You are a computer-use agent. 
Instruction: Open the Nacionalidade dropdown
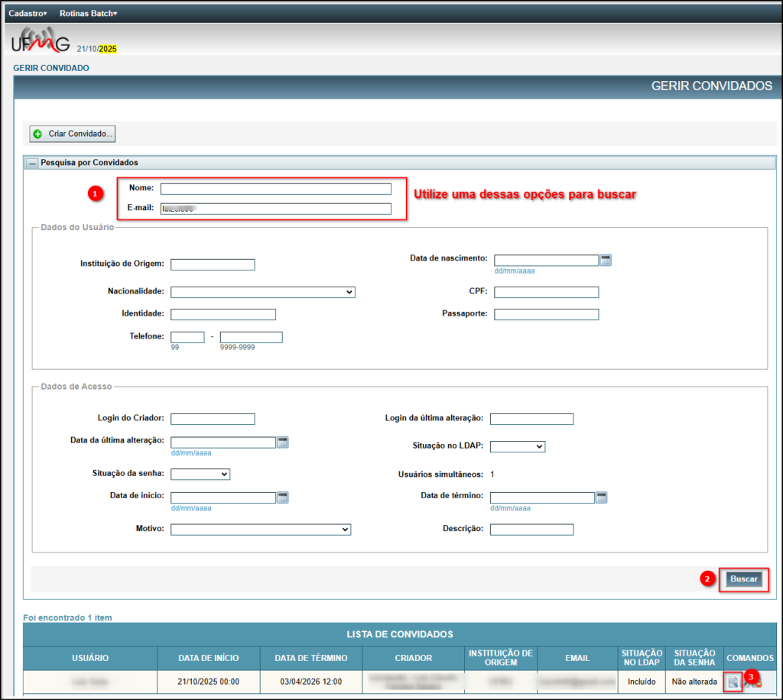point(262,292)
